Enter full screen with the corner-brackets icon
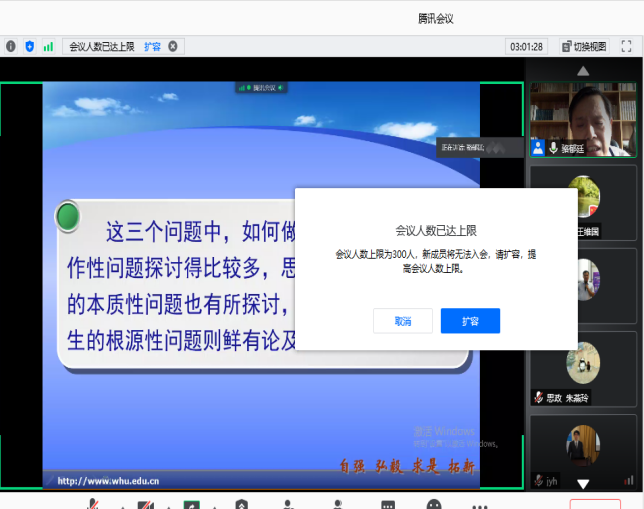The width and height of the screenshot is (644, 509). (x=626, y=46)
